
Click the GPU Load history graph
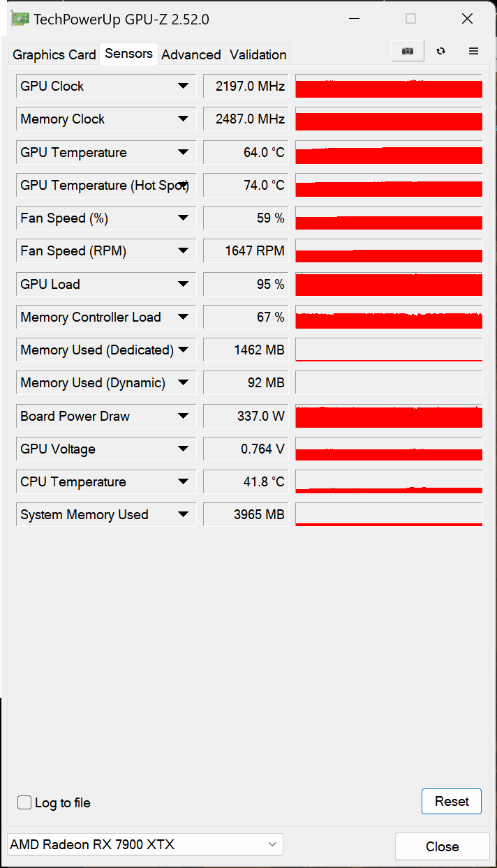click(x=389, y=284)
